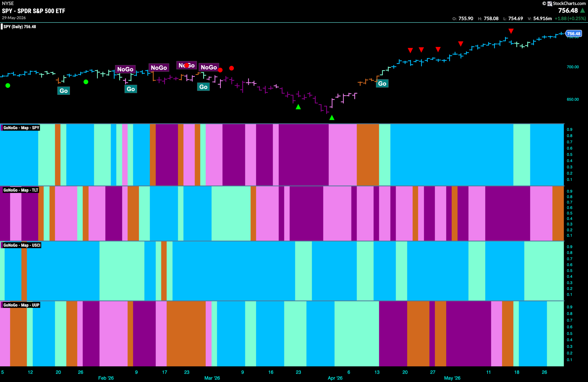
Task: Click the GoNoGo - Map - TLT panel label
Action: (x=21, y=190)
